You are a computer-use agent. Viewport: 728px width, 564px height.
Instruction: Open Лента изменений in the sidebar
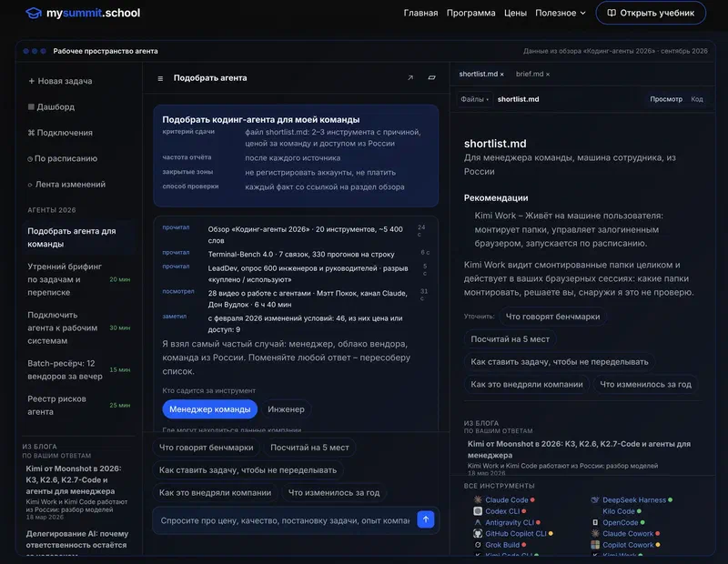pyautogui.click(x=79, y=185)
